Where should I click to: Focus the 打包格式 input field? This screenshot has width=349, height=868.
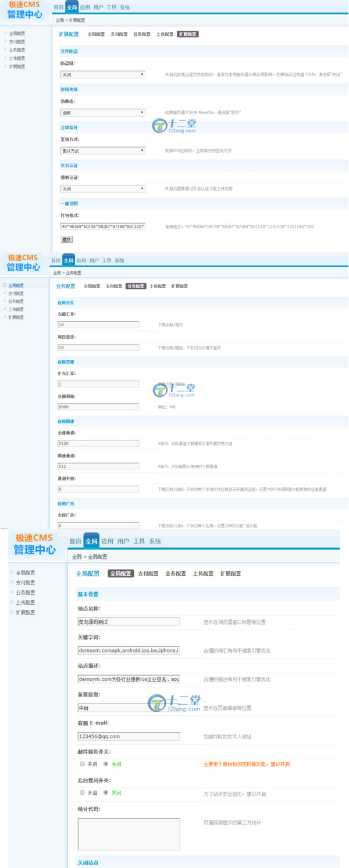click(x=102, y=227)
